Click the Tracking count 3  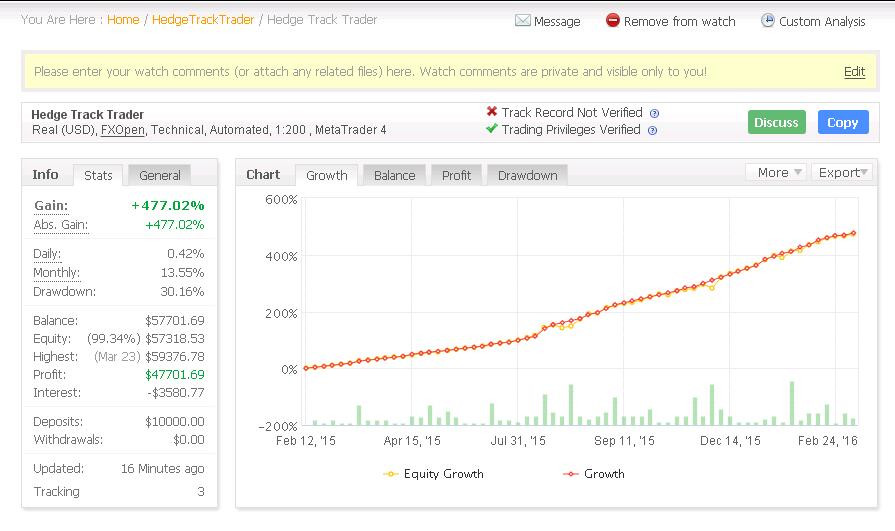coord(200,492)
